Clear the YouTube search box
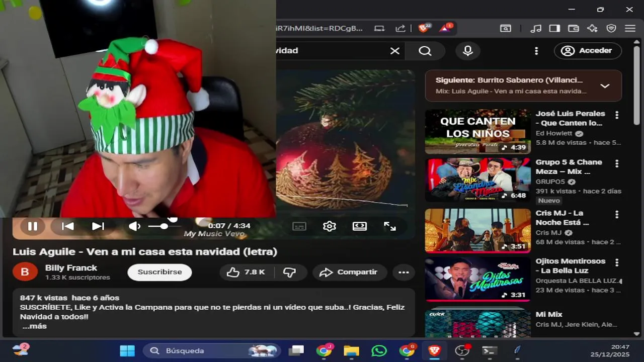The image size is (644, 362). pos(395,51)
